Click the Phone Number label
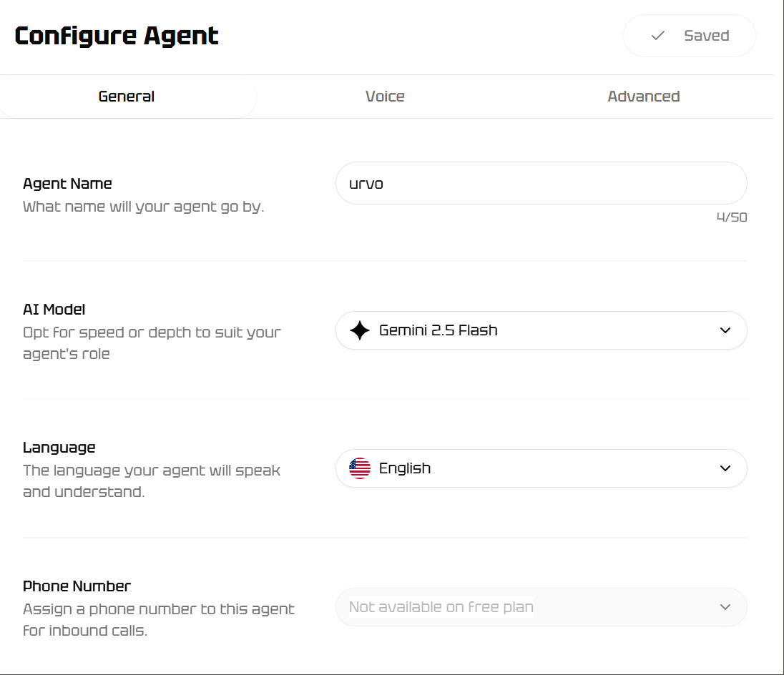The width and height of the screenshot is (784, 675). [x=77, y=586]
